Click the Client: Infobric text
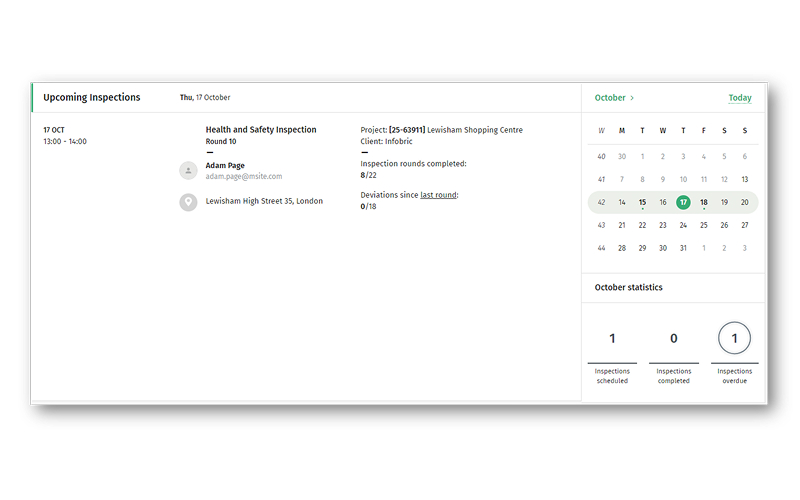This screenshot has width=800, height=500. [386, 141]
